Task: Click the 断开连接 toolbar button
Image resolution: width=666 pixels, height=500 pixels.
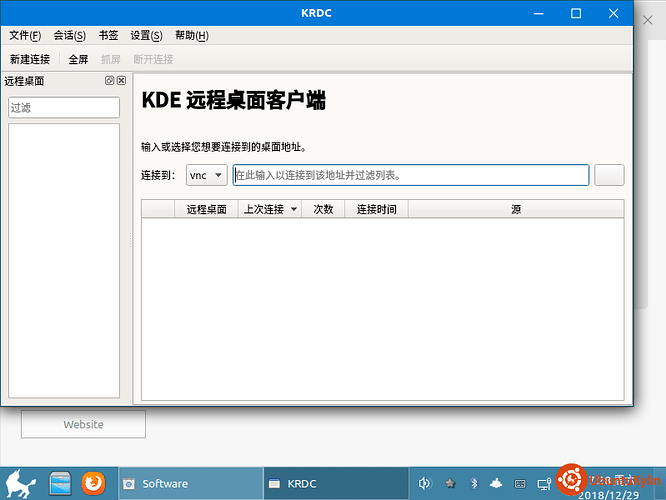Action: [x=153, y=59]
